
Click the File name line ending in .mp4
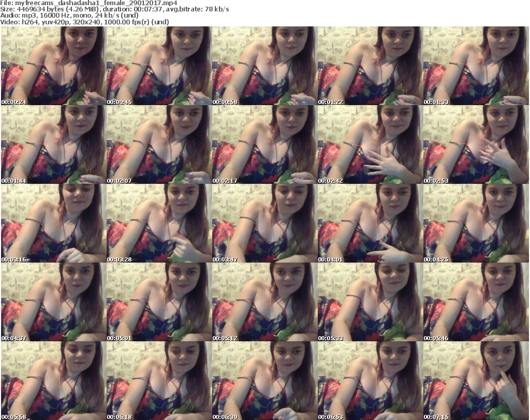tap(89, 3)
